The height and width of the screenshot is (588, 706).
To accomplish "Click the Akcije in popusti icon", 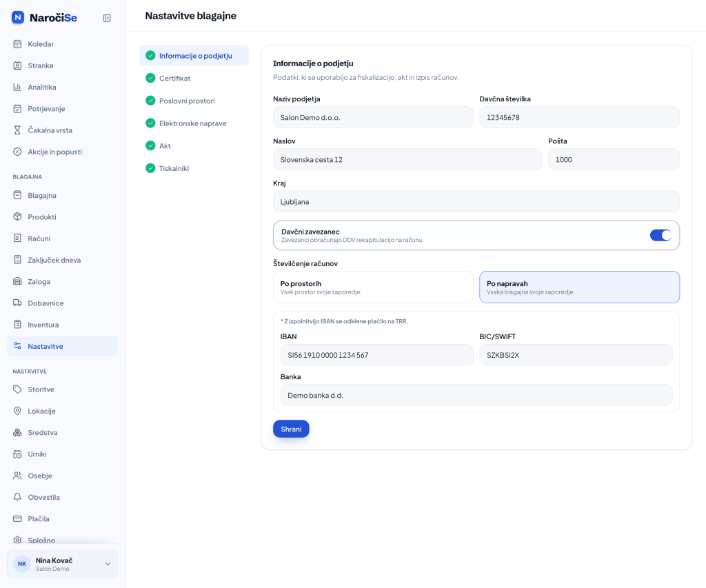I will pos(17,152).
